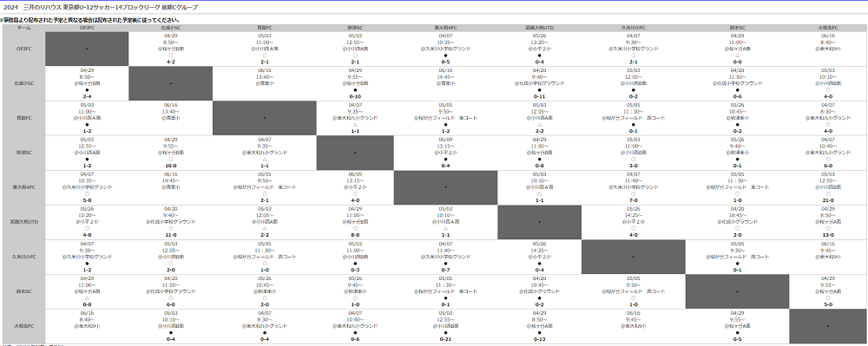The width and height of the screenshot is (868, 346).
Task: Select the 秋津SC row header
Action: (x=23, y=153)
